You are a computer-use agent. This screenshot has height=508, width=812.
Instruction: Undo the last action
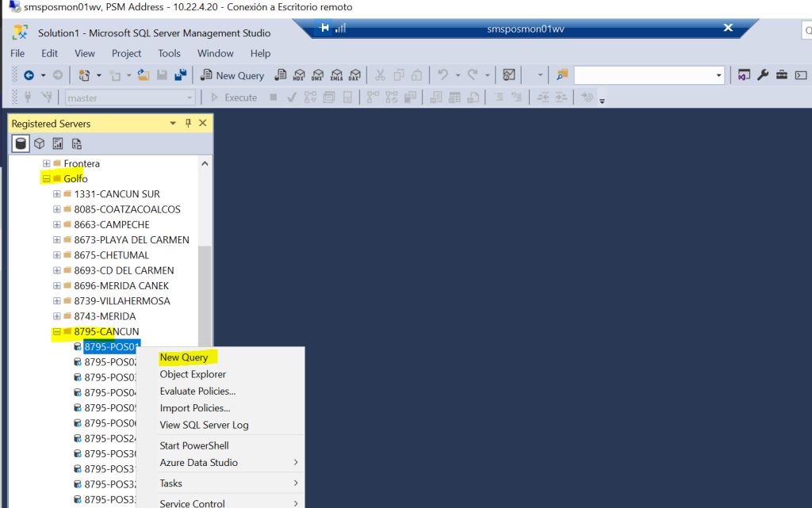click(442, 75)
